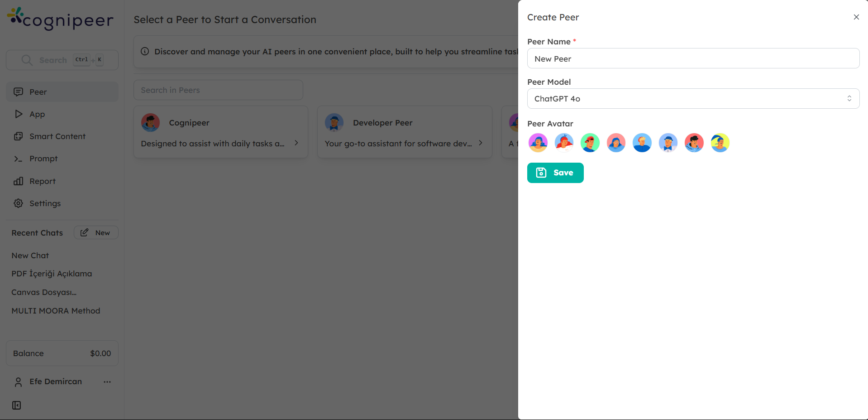Open the Peer Model dropdown
Viewport: 868px width, 420px height.
point(693,98)
